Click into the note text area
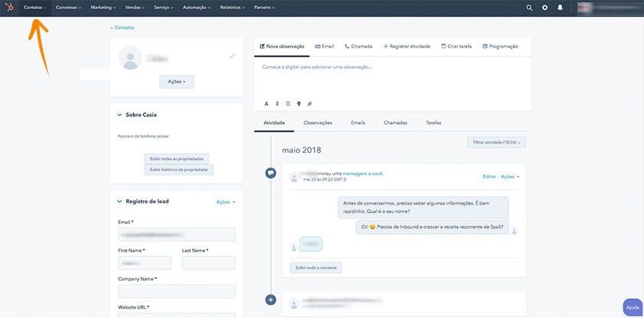The image size is (644, 322). coord(393,78)
